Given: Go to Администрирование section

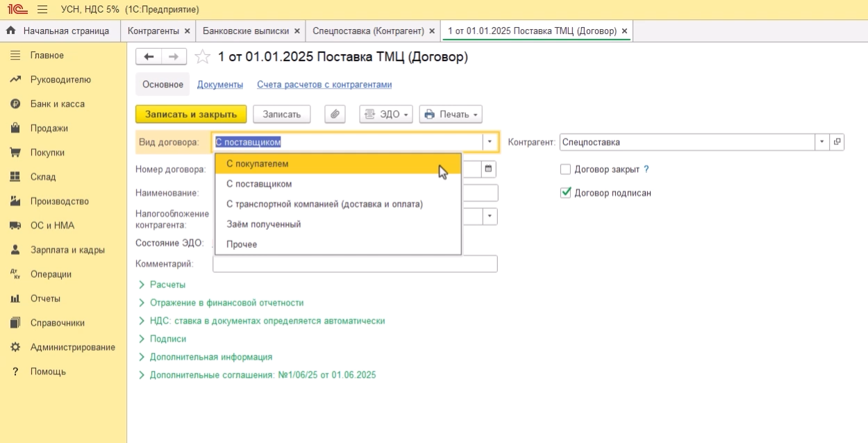Looking at the screenshot, I should tap(72, 347).
